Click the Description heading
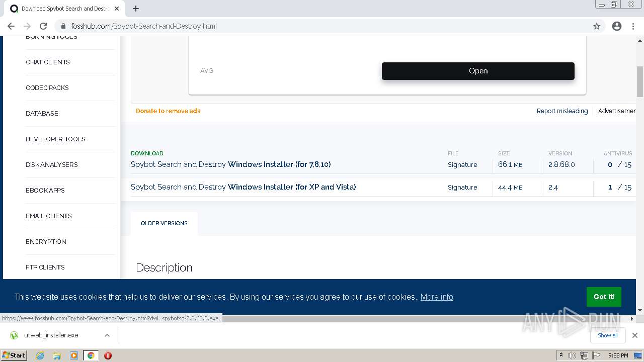644x362 pixels. tap(164, 267)
